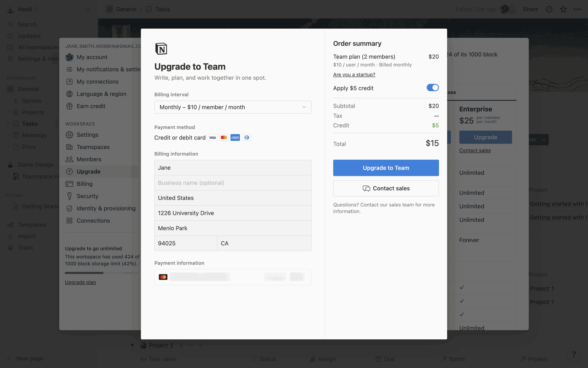Click the Identity & provisioning shield icon
The image size is (588, 368).
point(69,208)
